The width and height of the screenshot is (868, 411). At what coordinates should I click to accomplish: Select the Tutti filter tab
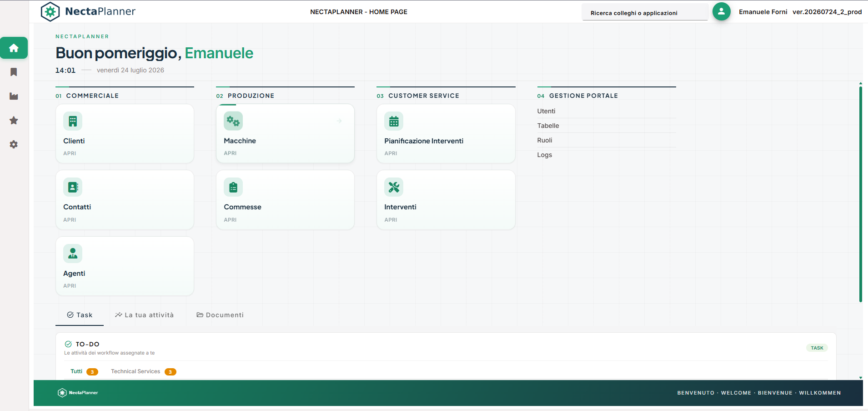pyautogui.click(x=84, y=371)
